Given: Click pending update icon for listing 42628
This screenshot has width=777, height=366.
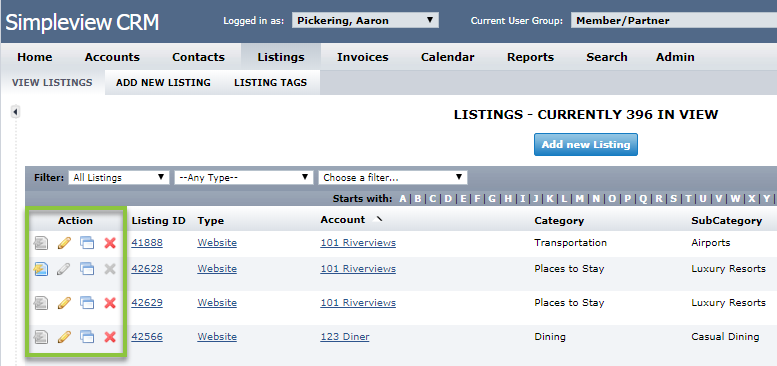Looking at the screenshot, I should click(x=41, y=269).
